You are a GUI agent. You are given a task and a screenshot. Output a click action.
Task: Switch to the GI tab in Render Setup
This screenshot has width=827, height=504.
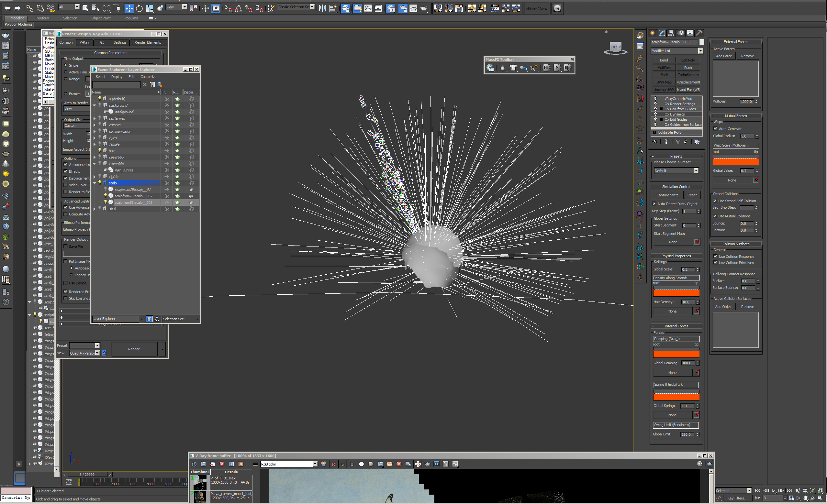[x=102, y=43]
